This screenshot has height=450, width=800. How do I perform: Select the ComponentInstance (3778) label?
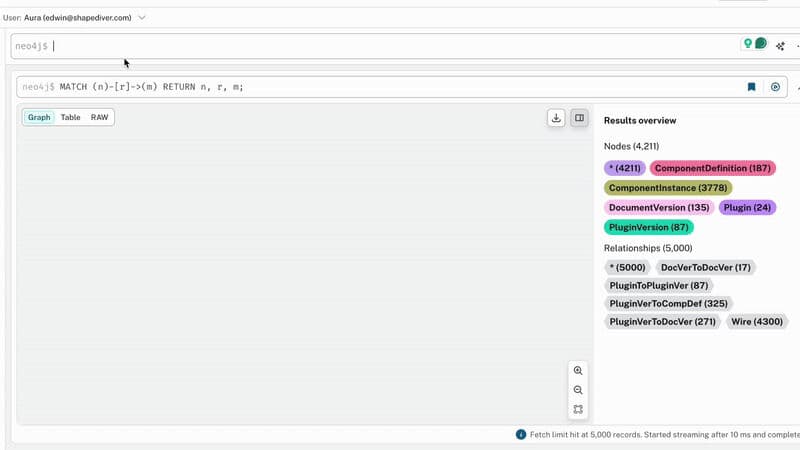(x=668, y=188)
